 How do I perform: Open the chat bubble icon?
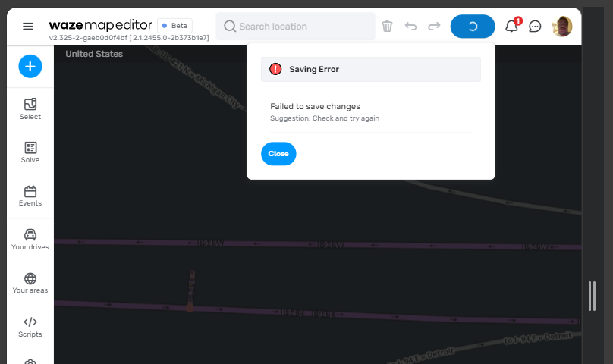[x=535, y=27]
